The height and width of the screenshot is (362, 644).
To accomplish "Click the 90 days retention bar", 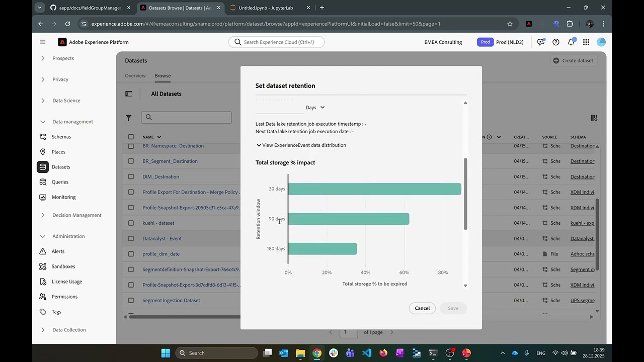I will click(x=349, y=219).
